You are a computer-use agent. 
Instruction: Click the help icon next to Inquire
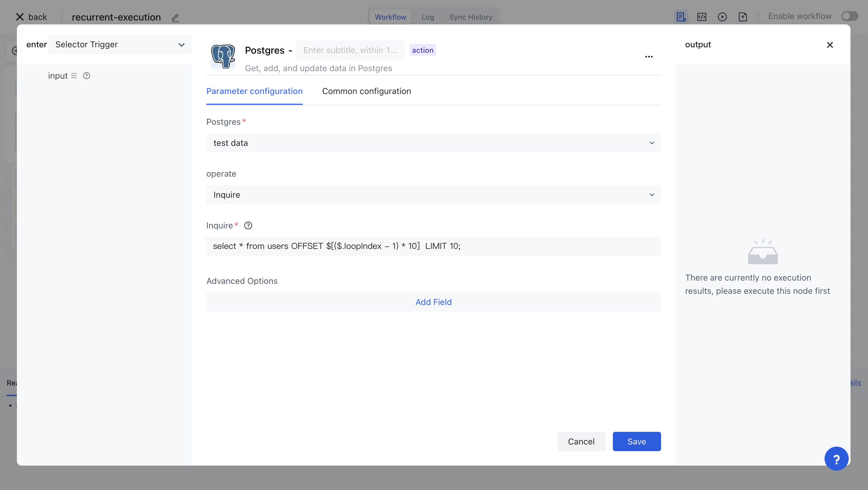tap(248, 226)
